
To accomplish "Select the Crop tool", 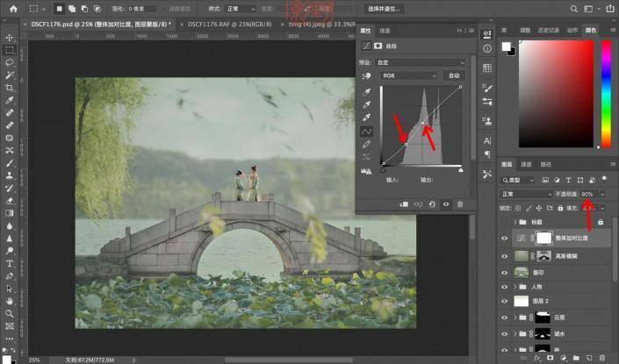I will [10, 88].
